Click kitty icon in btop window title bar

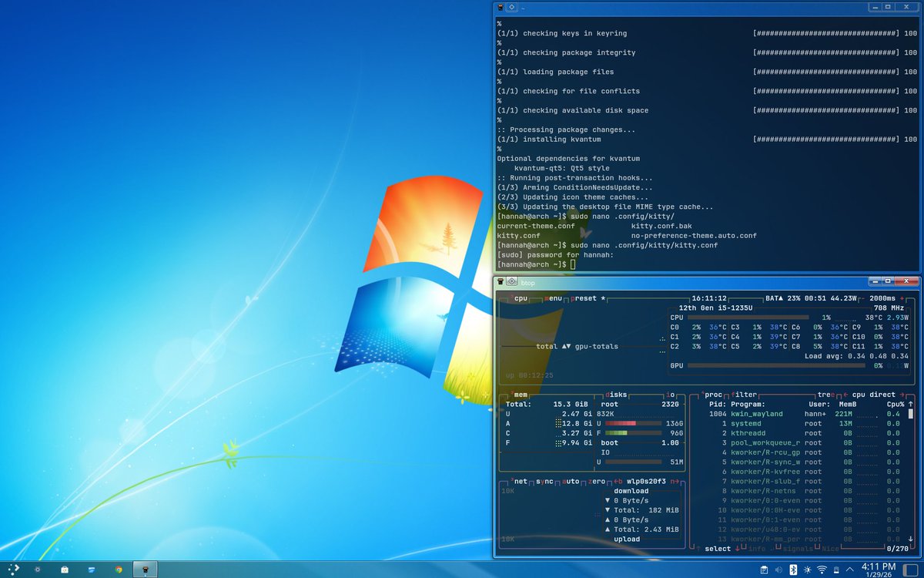499,281
